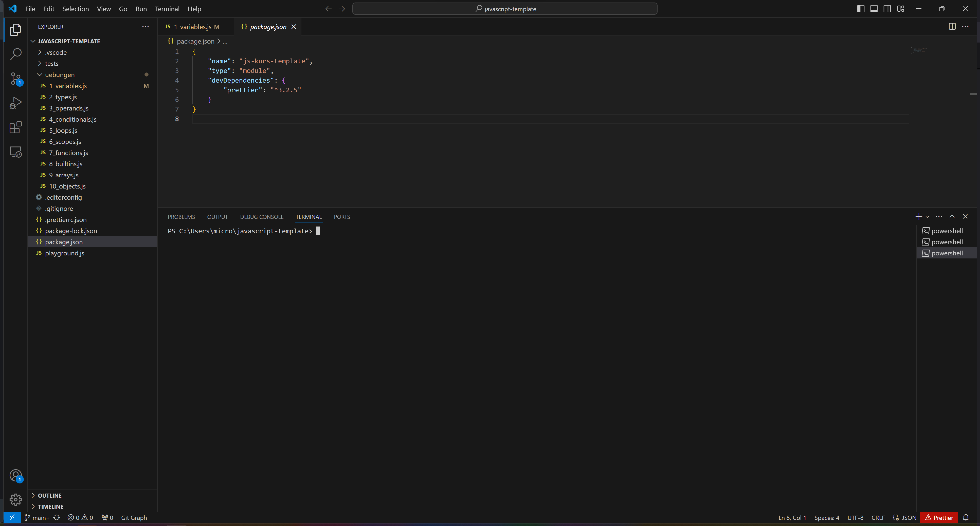Switch to the PROBLEMS panel tab
The height and width of the screenshot is (526, 980).
[x=181, y=217]
